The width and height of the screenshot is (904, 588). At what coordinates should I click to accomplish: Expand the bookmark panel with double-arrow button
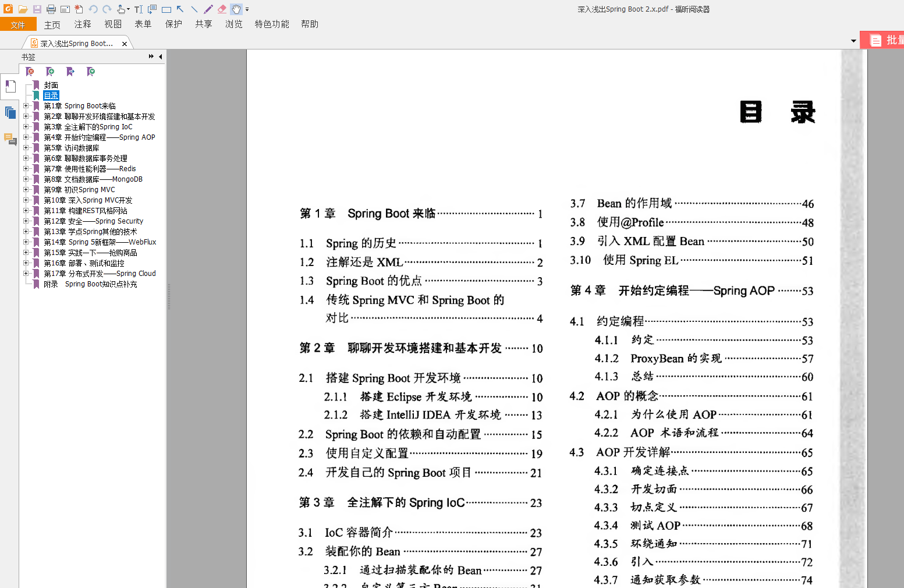[x=151, y=56]
